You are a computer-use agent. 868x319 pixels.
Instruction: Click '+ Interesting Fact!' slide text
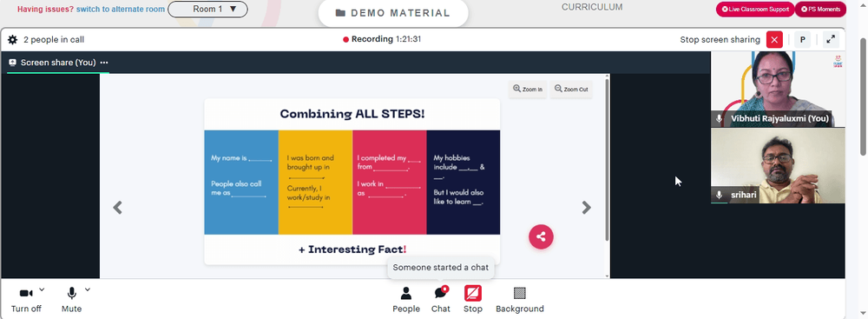point(352,249)
